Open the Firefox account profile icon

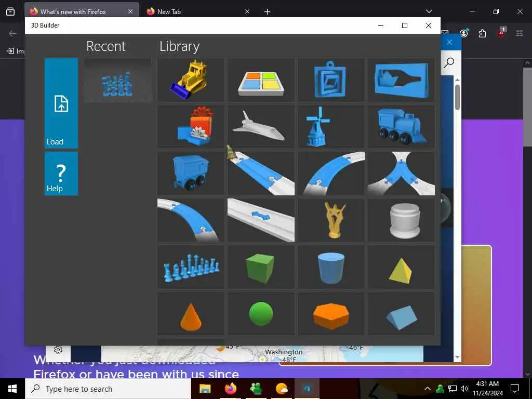464,33
